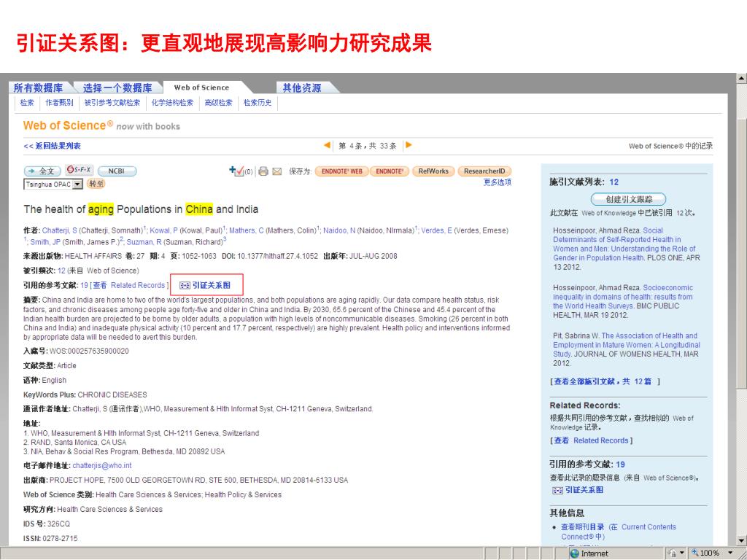Click the 转至 go button
Image resolution: width=747 pixels, height=560 pixels.
point(96,184)
